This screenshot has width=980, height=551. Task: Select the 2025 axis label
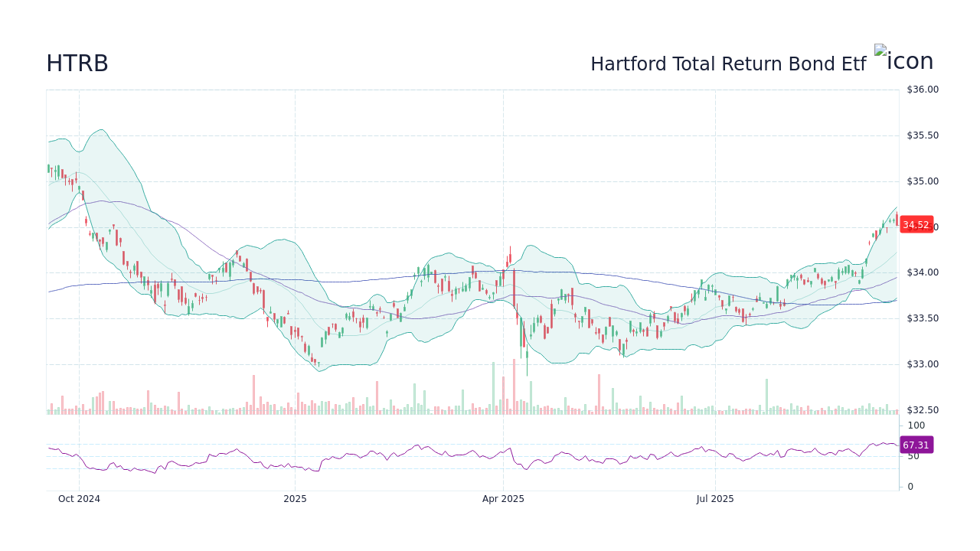(x=296, y=498)
